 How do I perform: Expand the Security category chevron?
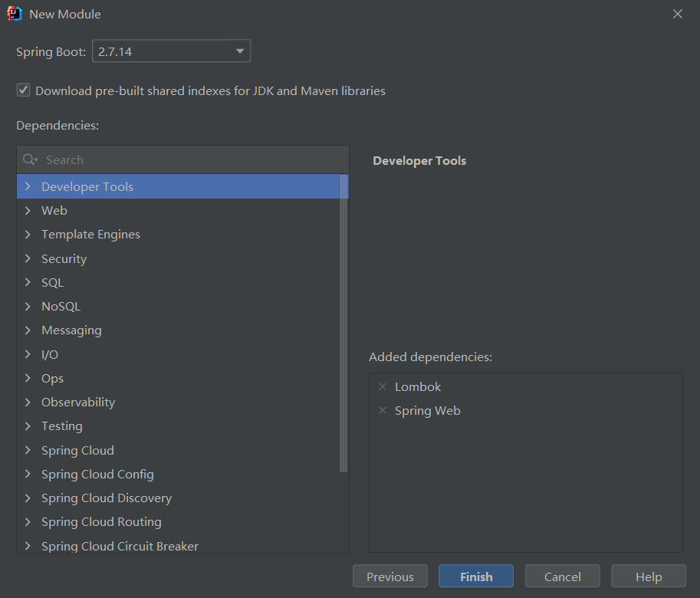(x=28, y=258)
